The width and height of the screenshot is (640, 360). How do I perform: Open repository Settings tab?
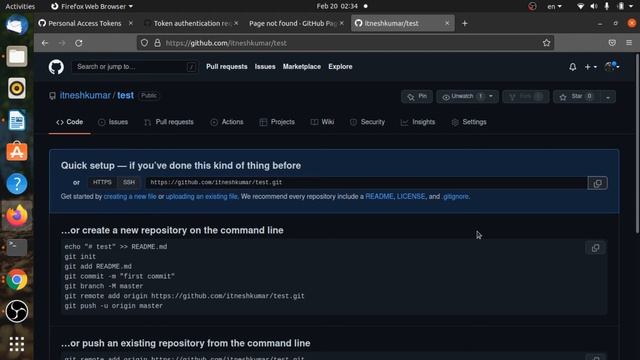[469, 122]
